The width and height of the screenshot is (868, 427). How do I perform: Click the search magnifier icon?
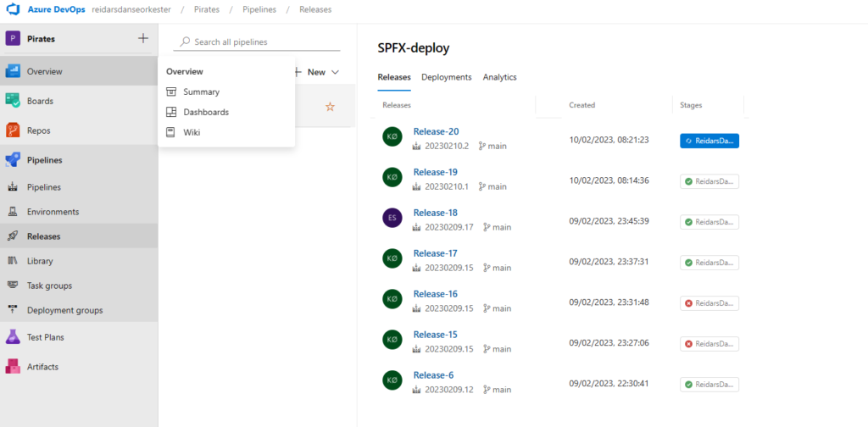(x=185, y=42)
